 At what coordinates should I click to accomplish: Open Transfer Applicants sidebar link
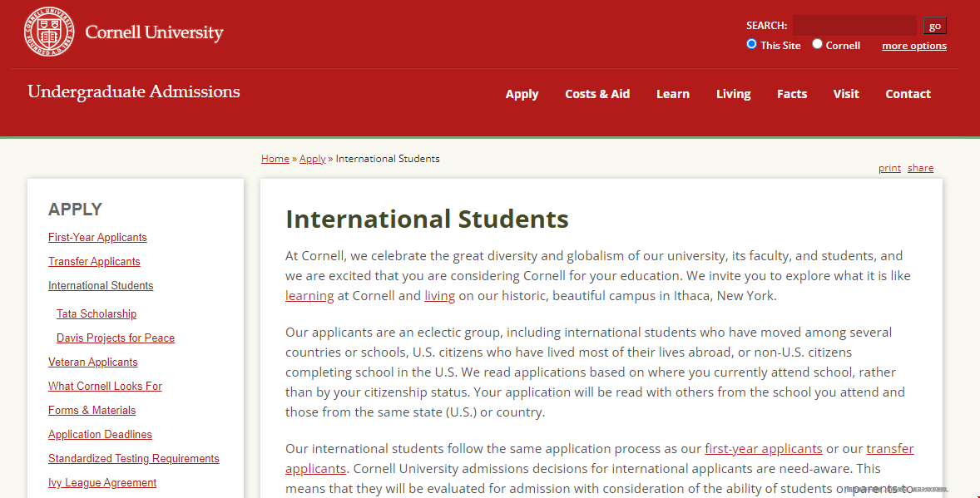click(x=94, y=261)
